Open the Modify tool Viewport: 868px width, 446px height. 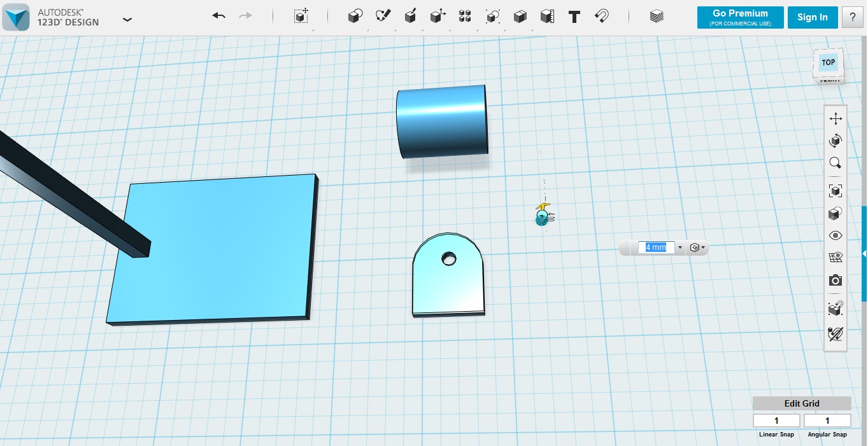(x=438, y=17)
